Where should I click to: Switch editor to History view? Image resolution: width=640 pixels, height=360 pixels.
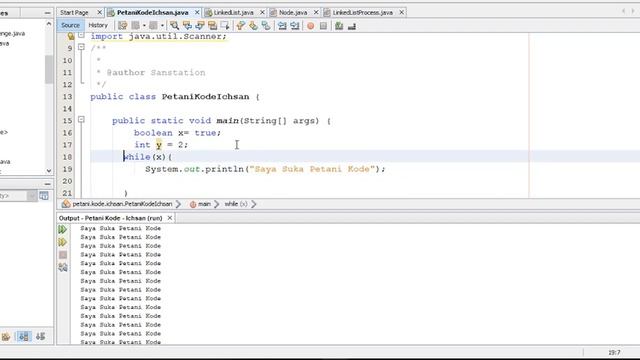tap(98, 25)
